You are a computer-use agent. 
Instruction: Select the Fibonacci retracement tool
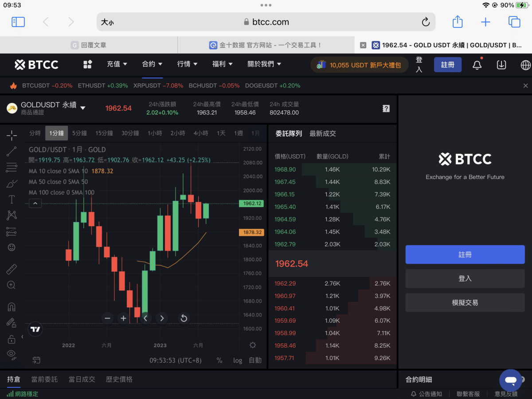[12, 167]
